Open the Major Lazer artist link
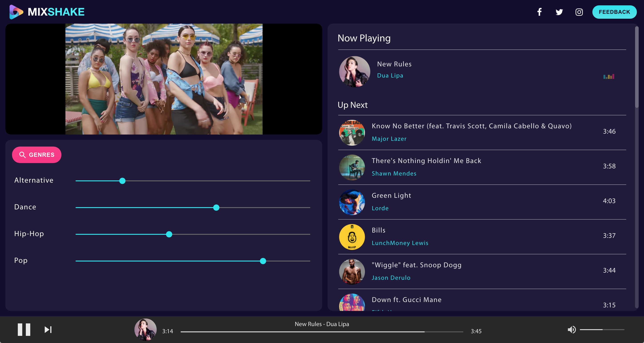644x343 pixels. (x=389, y=139)
